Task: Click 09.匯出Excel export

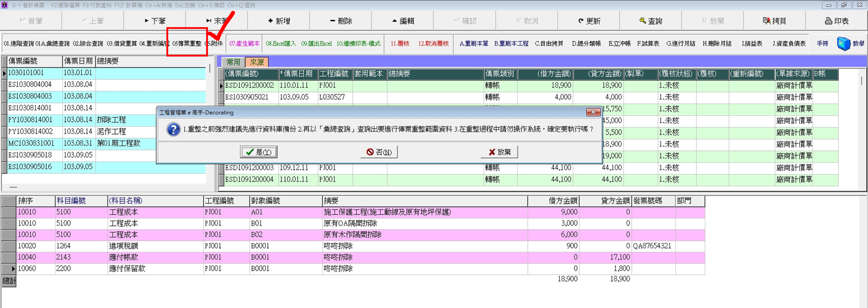Action: [316, 44]
